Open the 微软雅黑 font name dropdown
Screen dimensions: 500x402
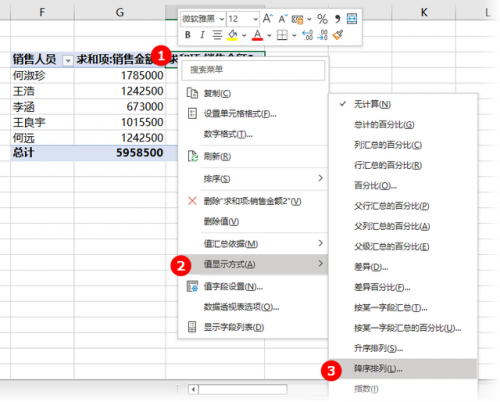222,19
